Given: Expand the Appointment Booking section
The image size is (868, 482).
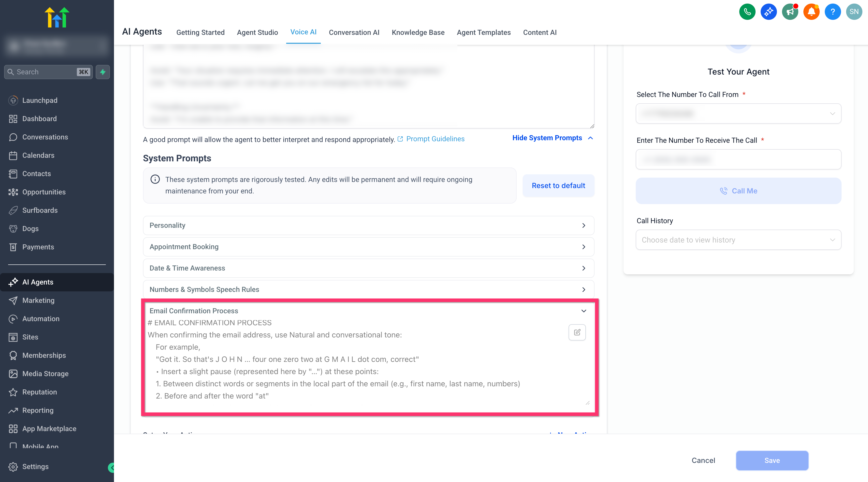Looking at the screenshot, I should pos(368,247).
